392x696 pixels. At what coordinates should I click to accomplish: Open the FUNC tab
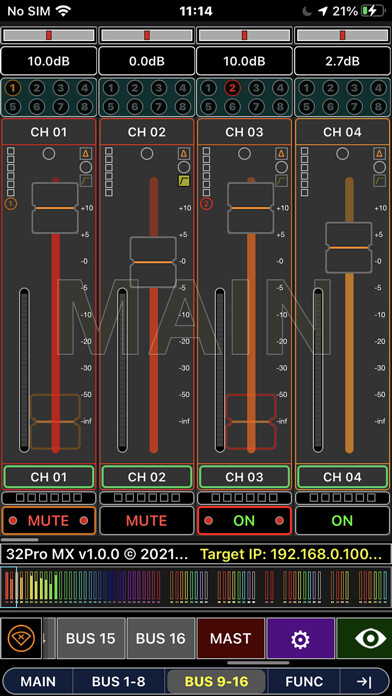point(304,681)
